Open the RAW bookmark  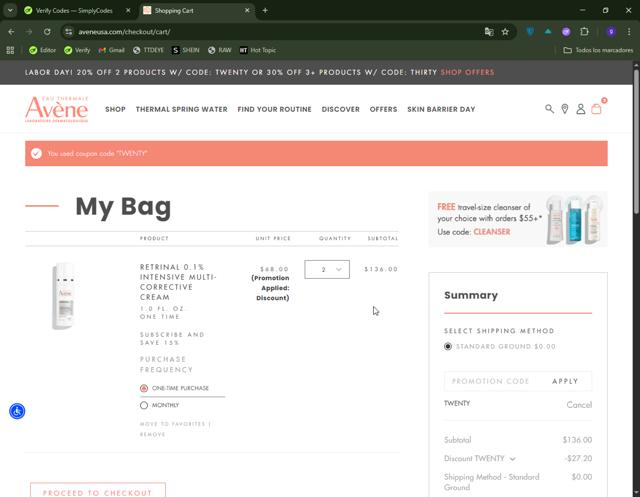220,50
